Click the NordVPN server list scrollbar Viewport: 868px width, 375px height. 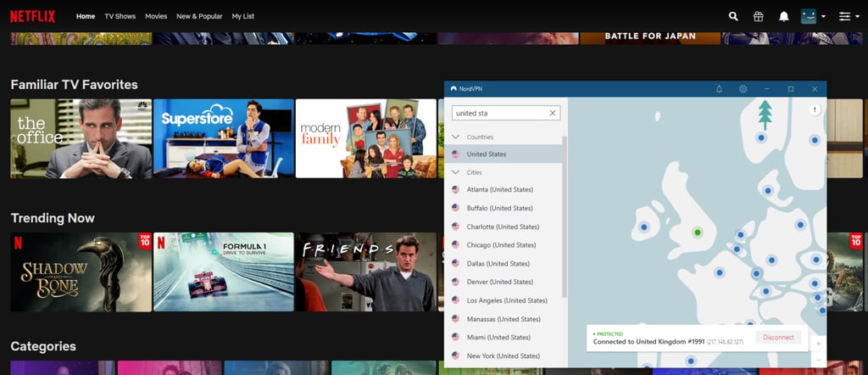565,216
